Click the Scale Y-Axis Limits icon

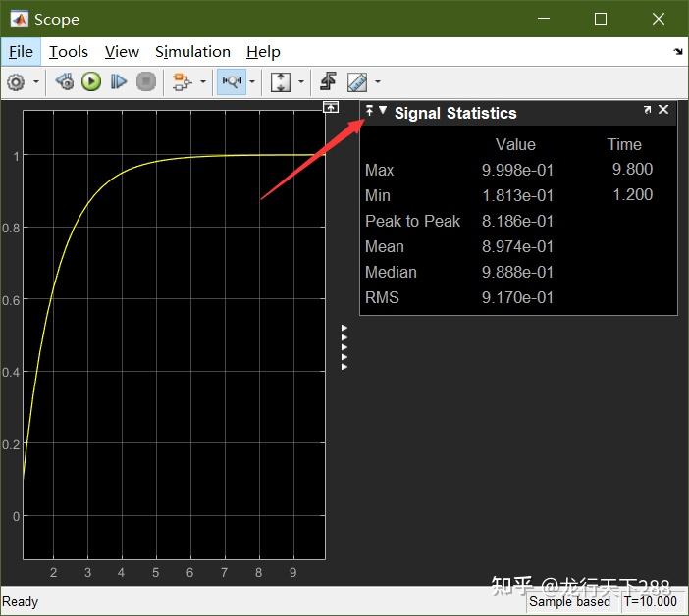281,82
